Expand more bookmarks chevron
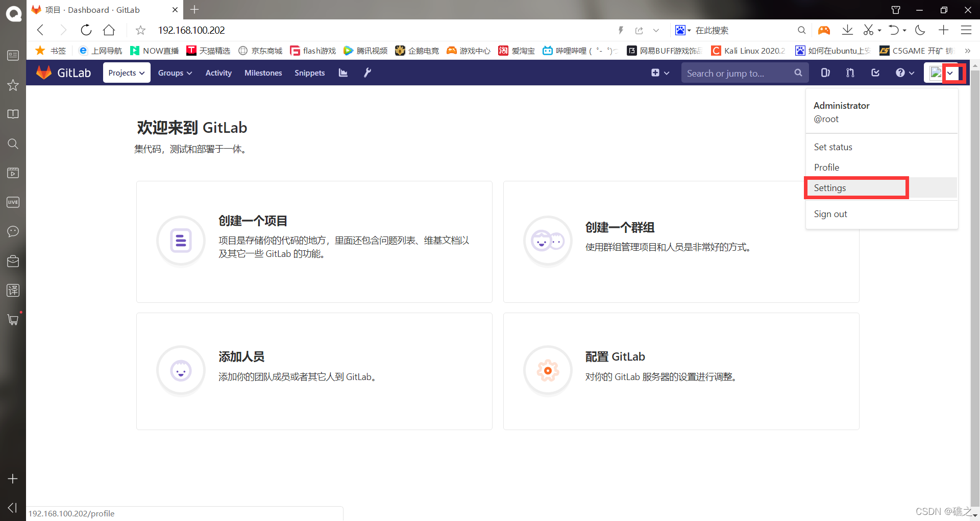The width and height of the screenshot is (980, 521). [967, 51]
